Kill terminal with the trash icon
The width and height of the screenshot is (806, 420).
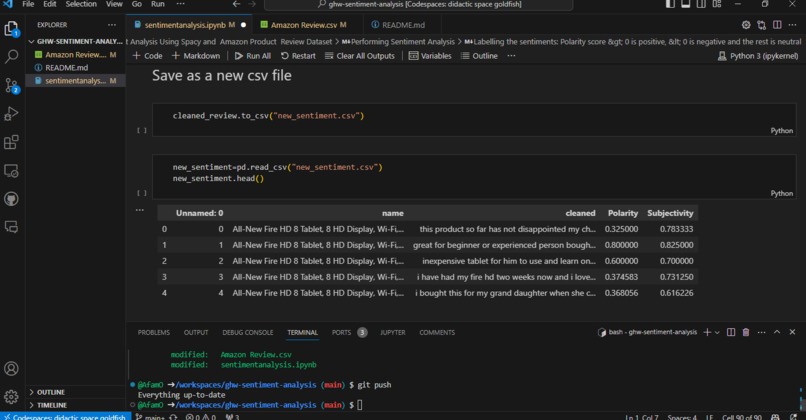point(746,332)
